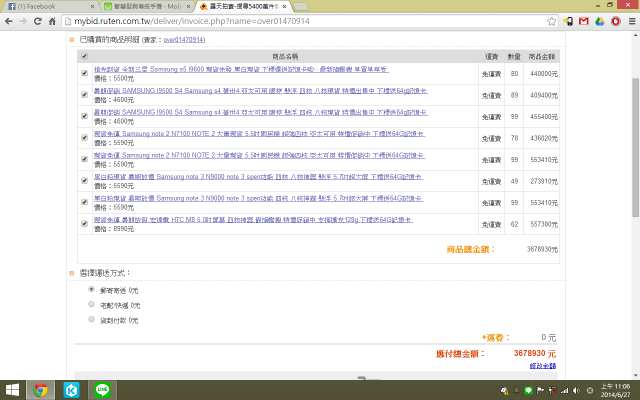
Task: Uncheck the note 3 N9000 row with quantity 99
Action: pyautogui.click(x=84, y=202)
